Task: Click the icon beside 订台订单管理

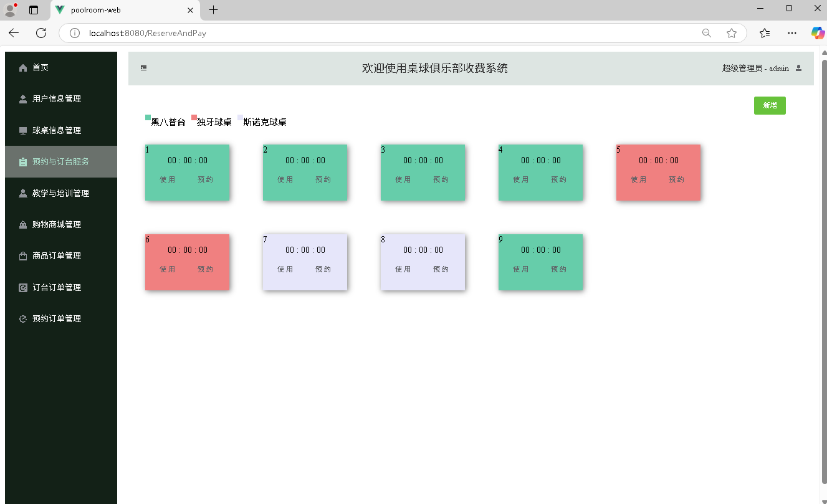Action: point(23,288)
